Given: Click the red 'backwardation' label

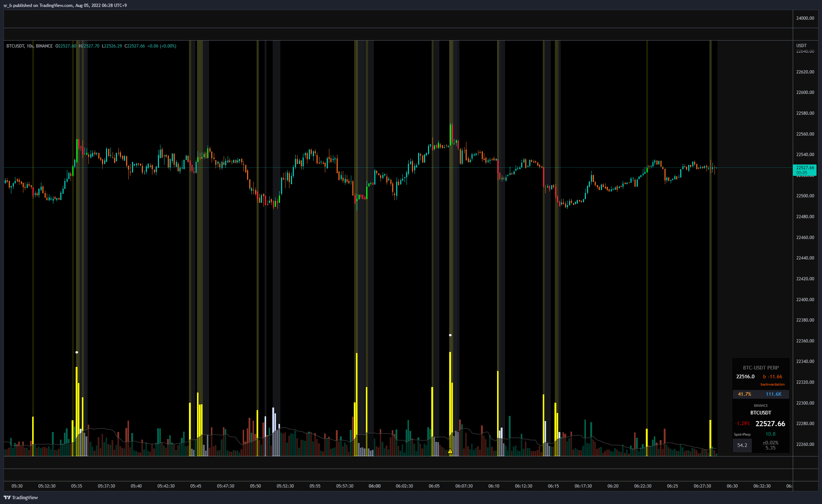Looking at the screenshot, I should (772, 384).
